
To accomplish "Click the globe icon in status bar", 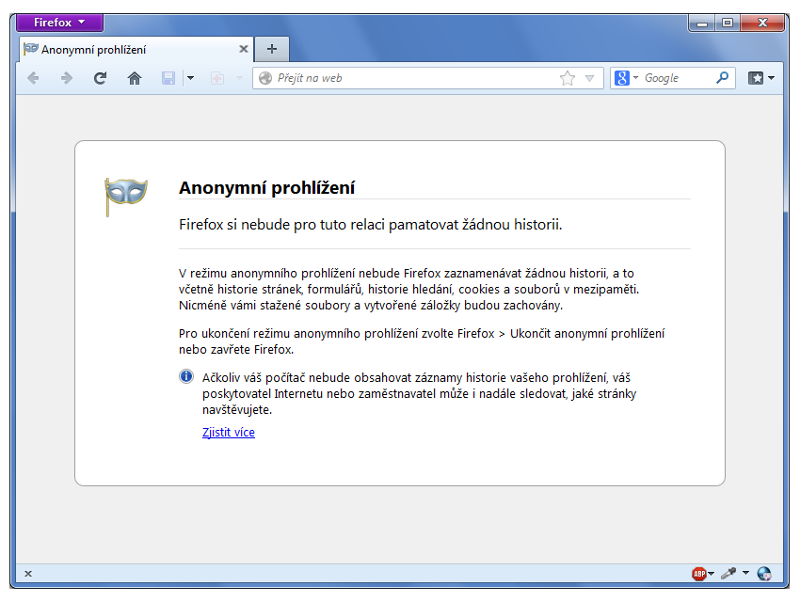I will coord(764,573).
